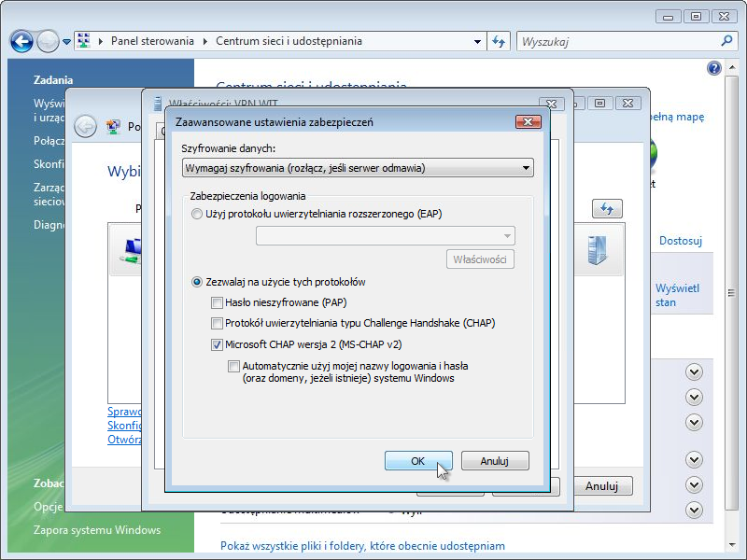This screenshot has height=560, width=747.
Task: Select the EAP protocol radio button
Action: 196,214
